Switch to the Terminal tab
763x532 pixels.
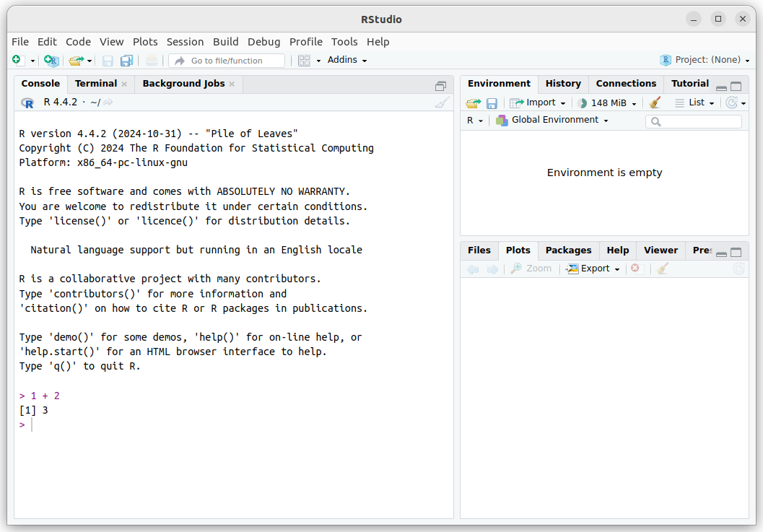pyautogui.click(x=96, y=84)
